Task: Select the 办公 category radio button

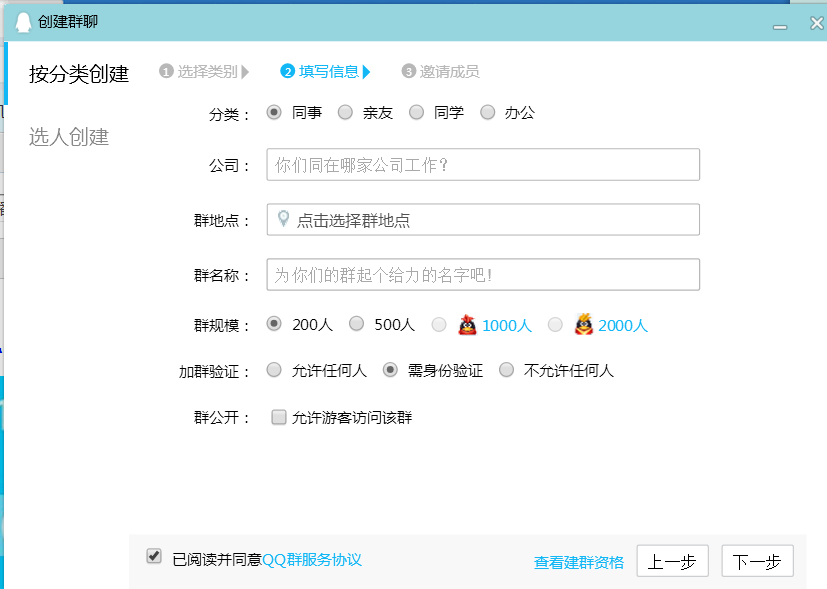Action: pyautogui.click(x=487, y=112)
